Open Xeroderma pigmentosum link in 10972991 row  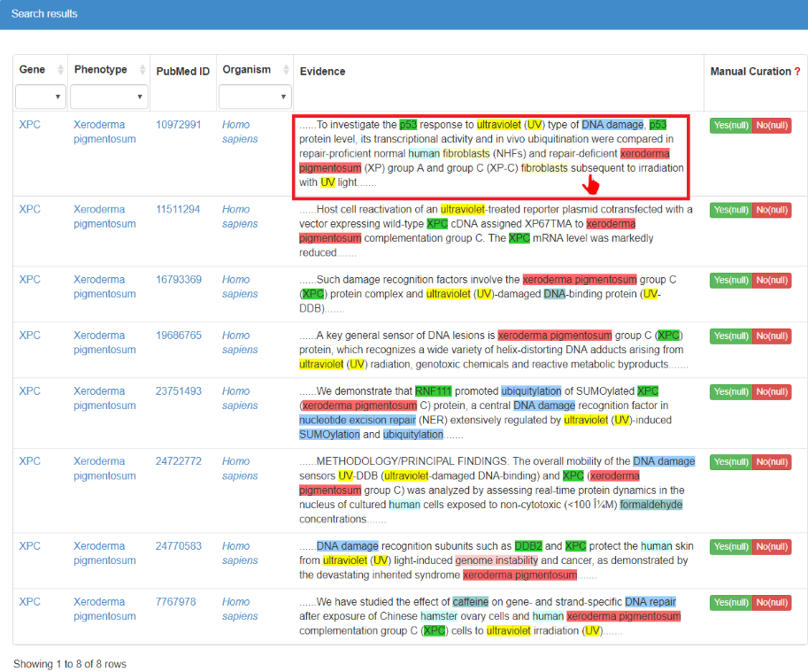(x=104, y=132)
